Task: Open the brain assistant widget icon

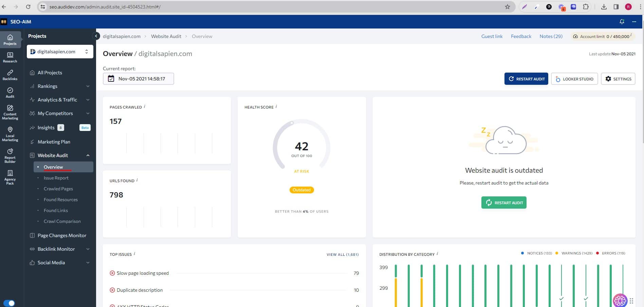Action: click(x=620, y=301)
